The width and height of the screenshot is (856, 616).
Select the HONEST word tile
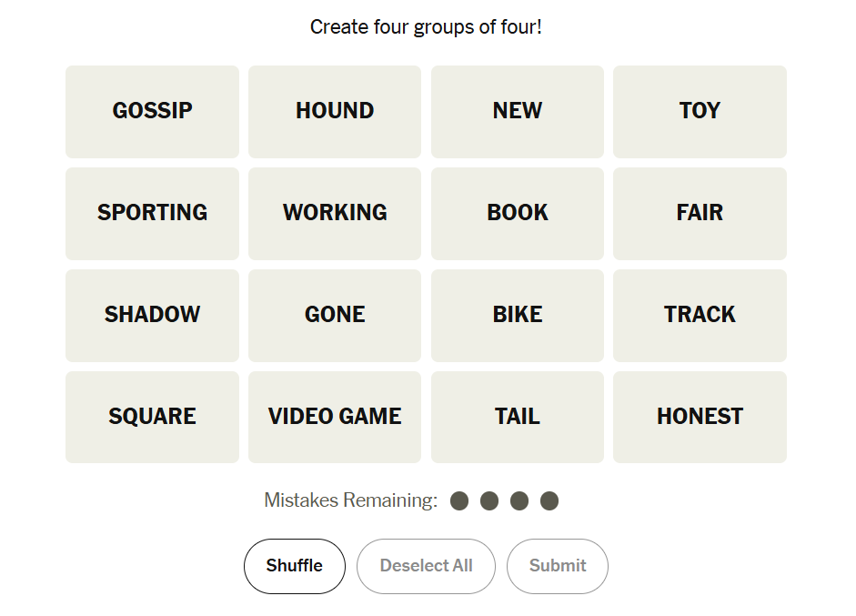[x=700, y=417]
